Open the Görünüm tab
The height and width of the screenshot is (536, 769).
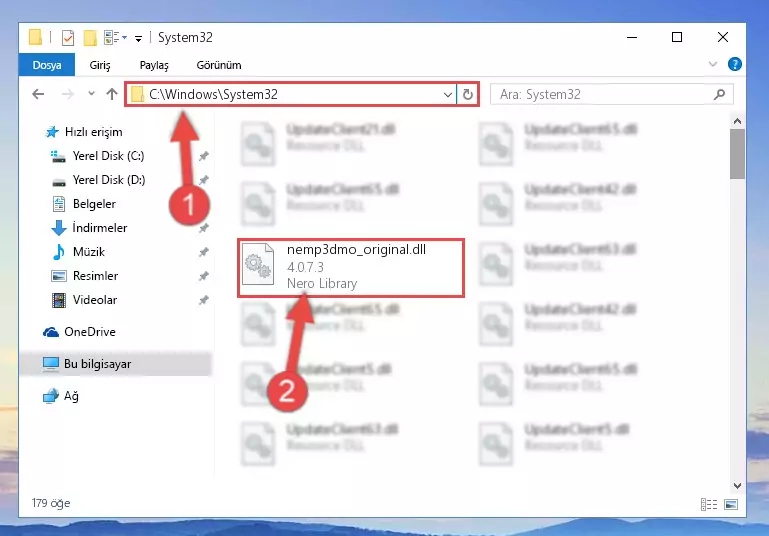(219, 65)
